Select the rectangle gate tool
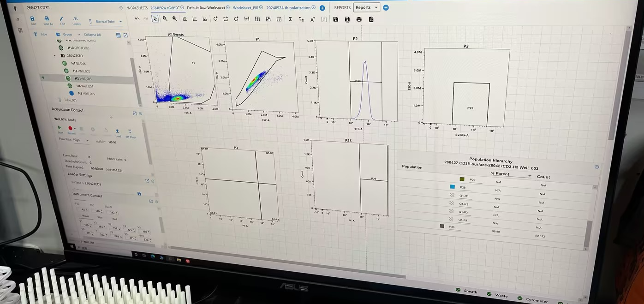 [226, 19]
